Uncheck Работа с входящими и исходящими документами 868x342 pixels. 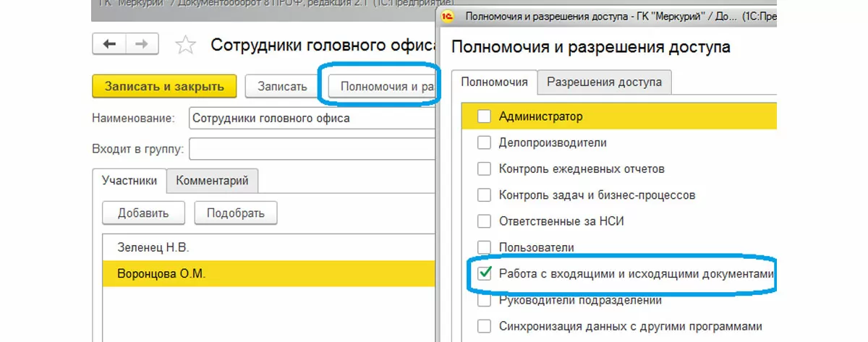pos(484,273)
